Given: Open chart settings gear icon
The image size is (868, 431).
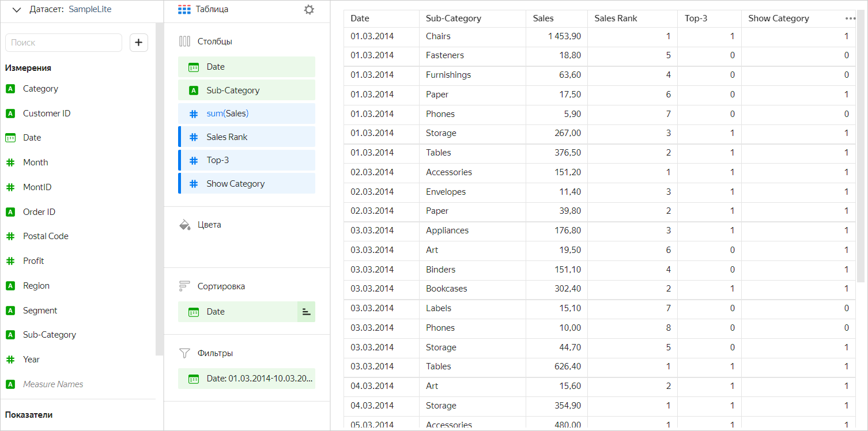Looking at the screenshot, I should [x=310, y=10].
